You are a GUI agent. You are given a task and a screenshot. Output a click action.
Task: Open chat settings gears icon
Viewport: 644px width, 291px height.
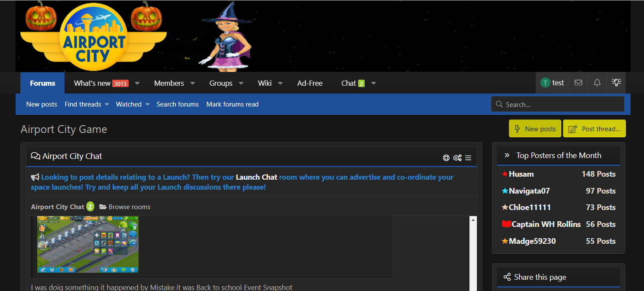coord(457,158)
